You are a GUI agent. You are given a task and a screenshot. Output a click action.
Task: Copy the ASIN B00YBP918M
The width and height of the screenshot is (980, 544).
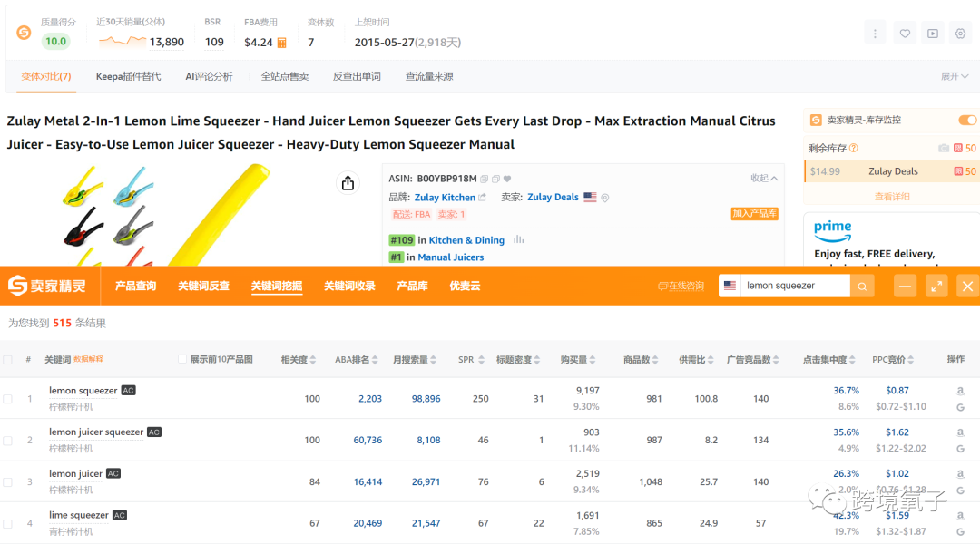coord(484,180)
